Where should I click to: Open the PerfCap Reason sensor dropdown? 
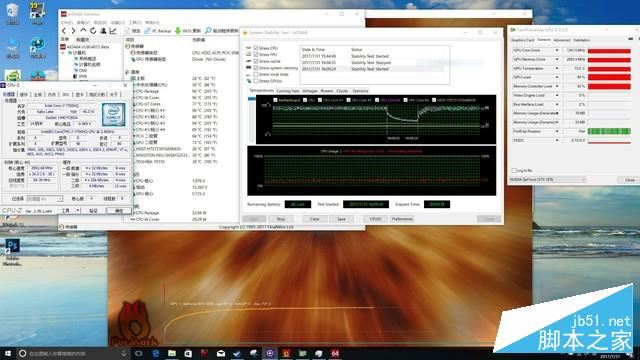tap(557, 131)
